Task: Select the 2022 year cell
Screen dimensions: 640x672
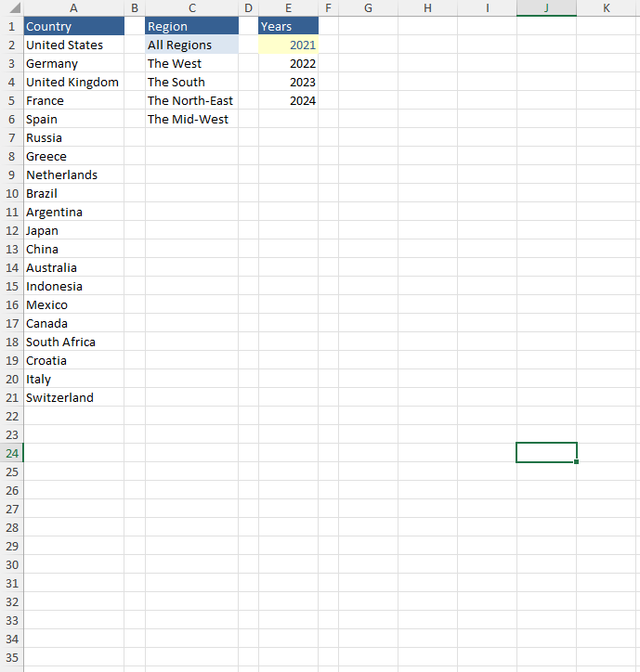Action: [x=288, y=63]
